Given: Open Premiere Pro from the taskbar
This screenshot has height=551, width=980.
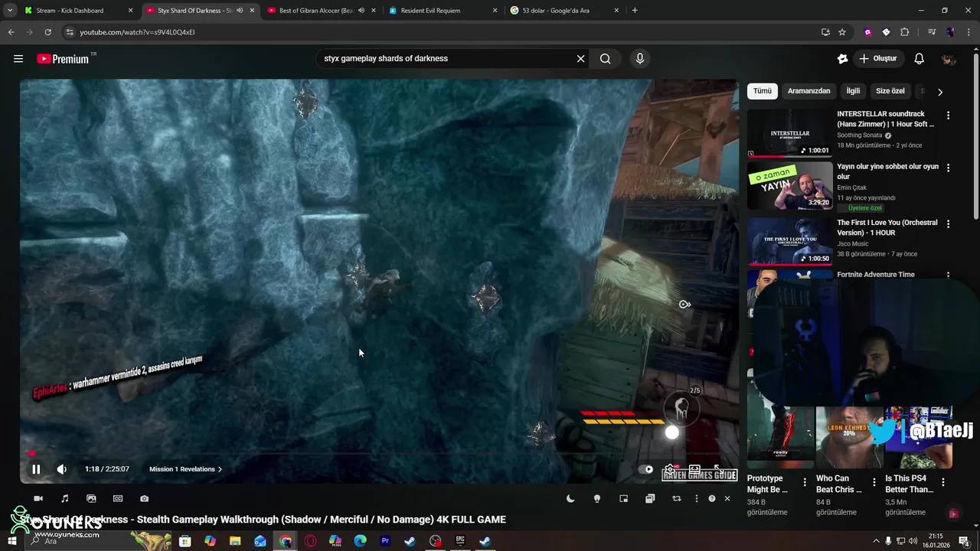Looking at the screenshot, I should 385,541.
